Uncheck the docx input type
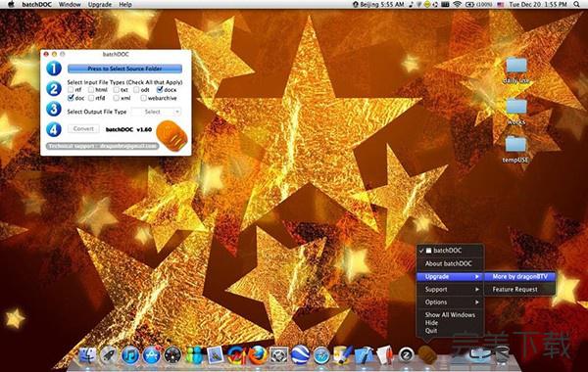 pyautogui.click(x=160, y=89)
